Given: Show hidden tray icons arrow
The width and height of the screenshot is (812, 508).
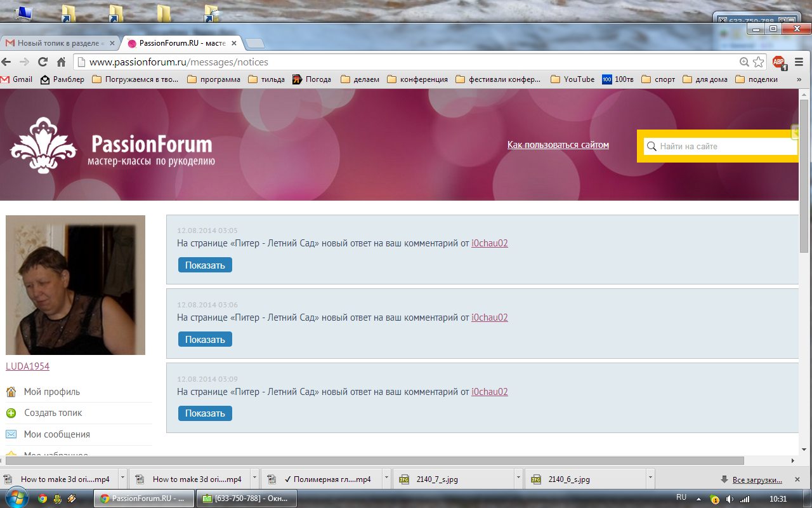Looking at the screenshot, I should tap(698, 498).
